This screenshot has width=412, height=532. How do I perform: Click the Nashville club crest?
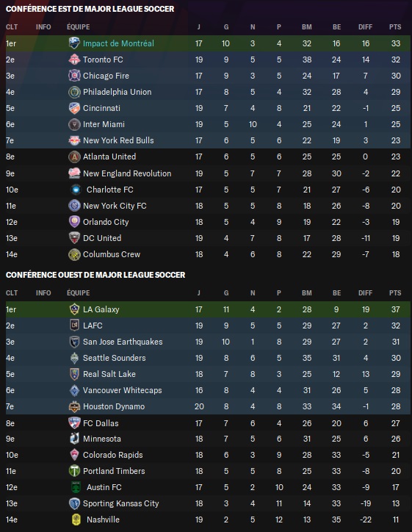76,520
